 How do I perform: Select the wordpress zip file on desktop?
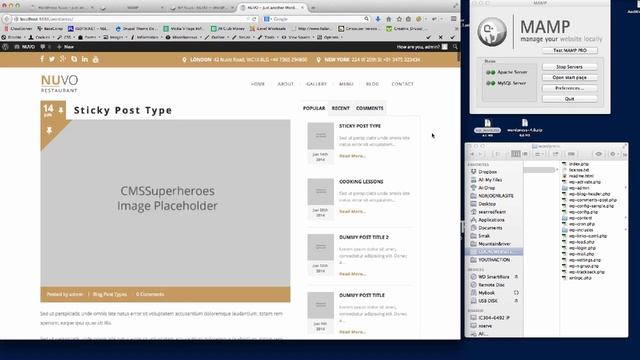[x=524, y=126]
